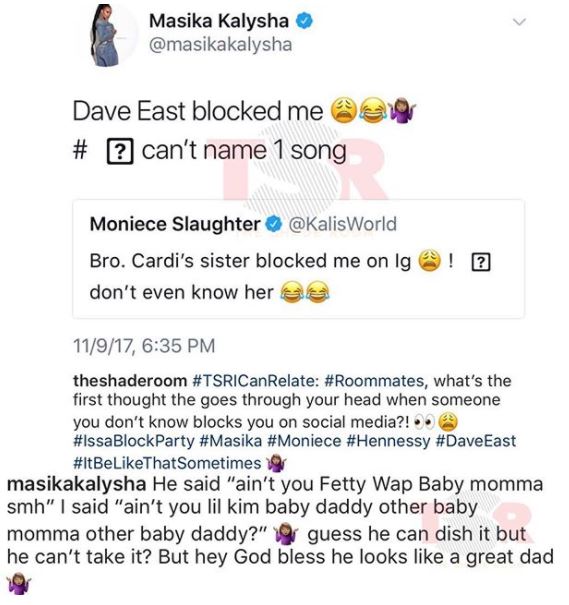The width and height of the screenshot is (569, 605).
Task: Click the Masika Kalysha display name
Action: pyautogui.click(x=219, y=21)
